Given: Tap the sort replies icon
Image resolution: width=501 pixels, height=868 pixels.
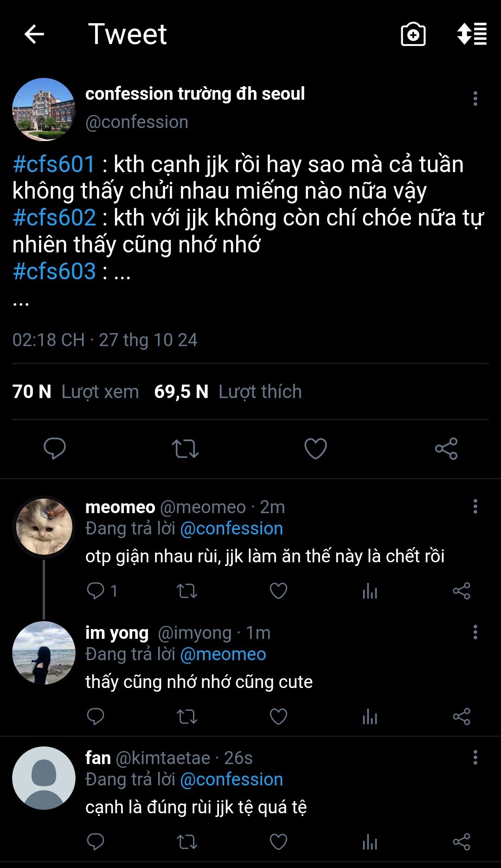Looking at the screenshot, I should coord(472,34).
